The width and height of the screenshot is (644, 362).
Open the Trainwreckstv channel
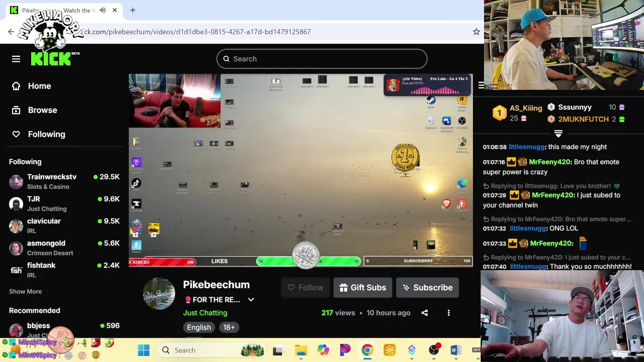pos(64,182)
